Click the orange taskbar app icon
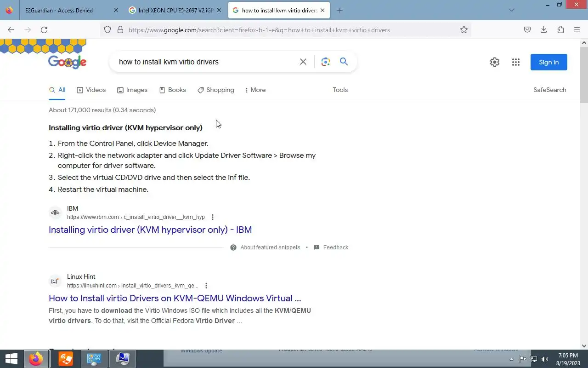The height and width of the screenshot is (368, 588). (x=66, y=359)
